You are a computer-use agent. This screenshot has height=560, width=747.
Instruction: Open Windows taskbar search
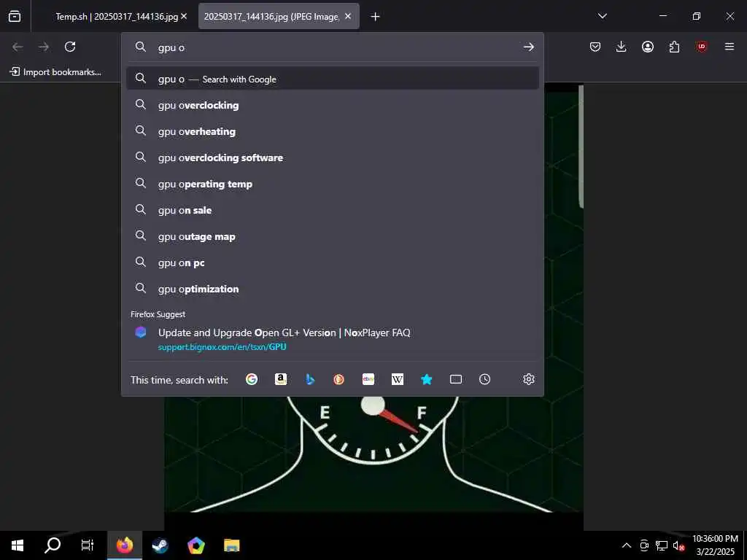53,545
